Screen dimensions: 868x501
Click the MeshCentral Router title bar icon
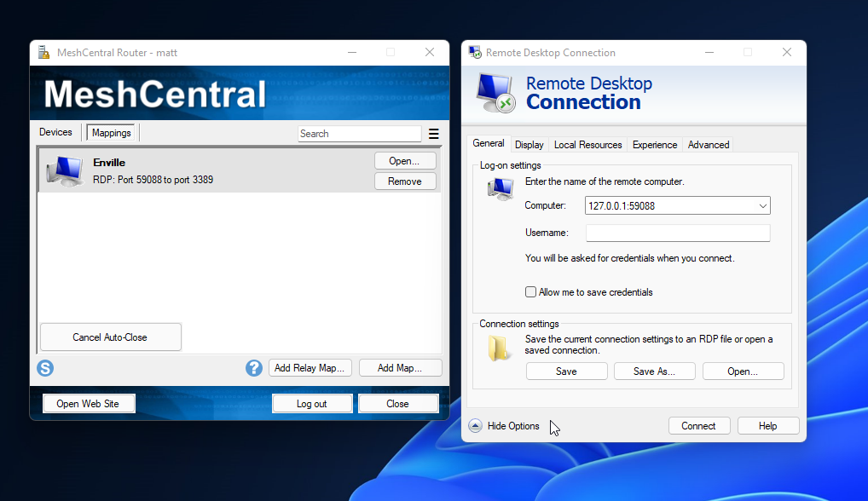43,52
